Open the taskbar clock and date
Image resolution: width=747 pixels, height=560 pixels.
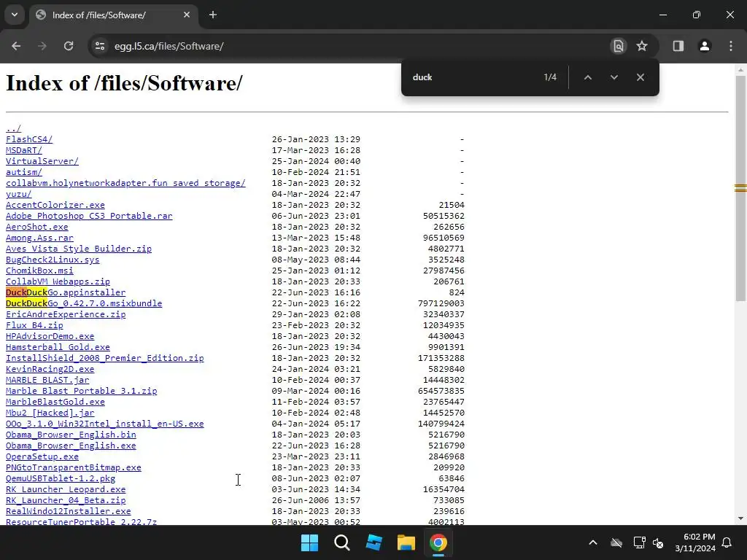[695, 542]
